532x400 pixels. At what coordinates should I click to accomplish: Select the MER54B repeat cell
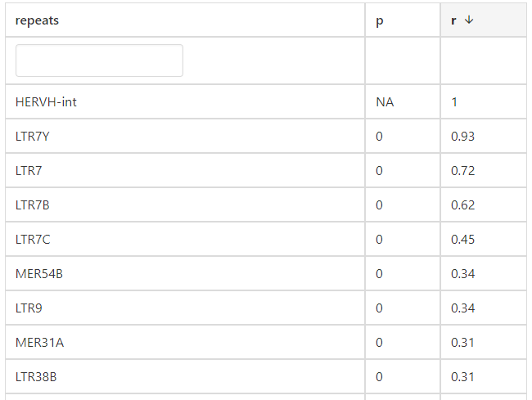[x=38, y=274]
